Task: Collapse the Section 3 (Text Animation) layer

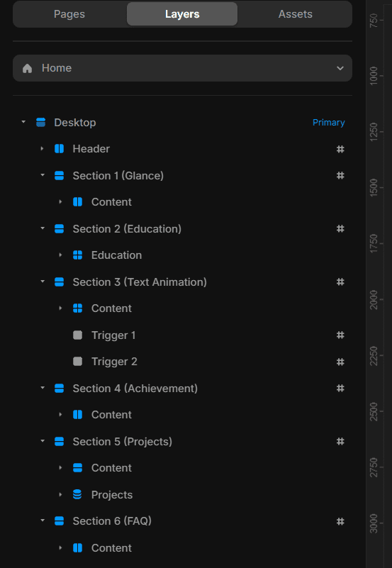Action: [x=43, y=282]
